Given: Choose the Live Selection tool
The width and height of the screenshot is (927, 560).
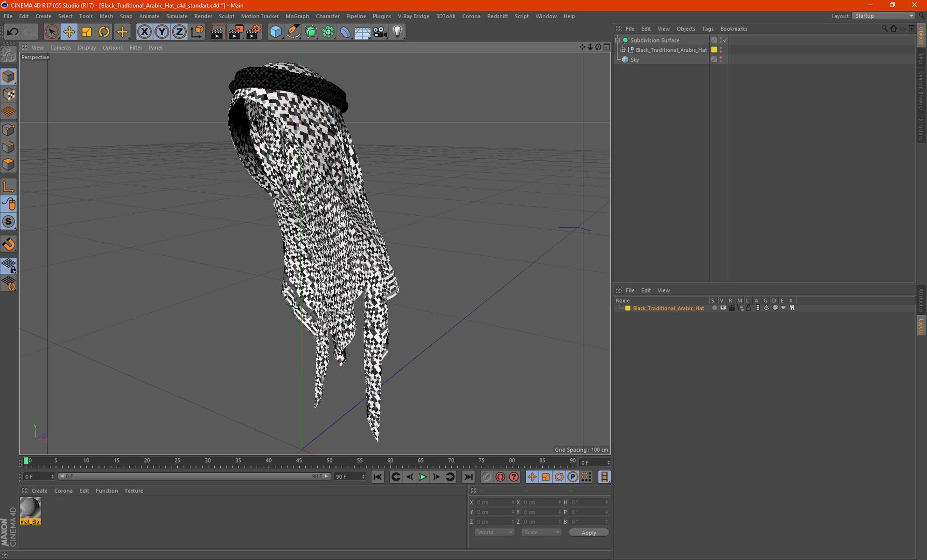Looking at the screenshot, I should pyautogui.click(x=51, y=32).
